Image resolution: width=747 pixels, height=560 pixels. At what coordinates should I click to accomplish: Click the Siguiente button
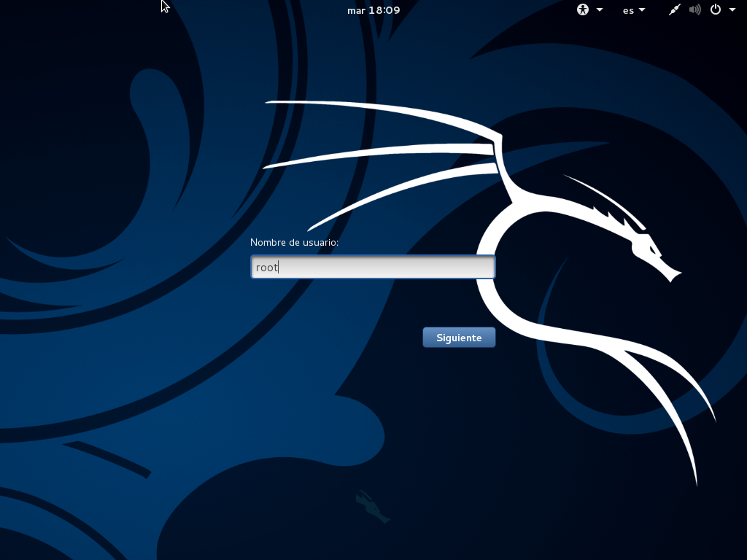[x=459, y=337]
